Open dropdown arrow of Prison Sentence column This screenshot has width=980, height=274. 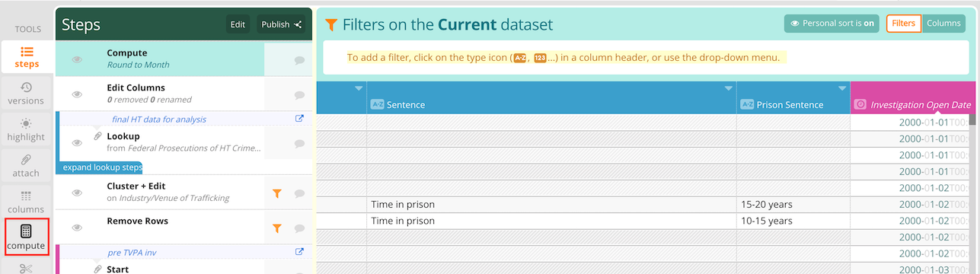(x=842, y=89)
